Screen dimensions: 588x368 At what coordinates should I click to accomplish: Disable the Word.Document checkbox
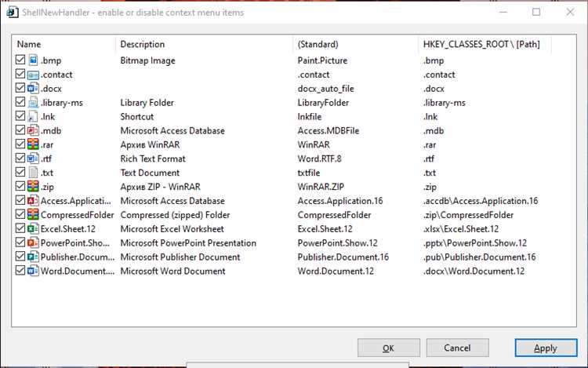[20, 271]
